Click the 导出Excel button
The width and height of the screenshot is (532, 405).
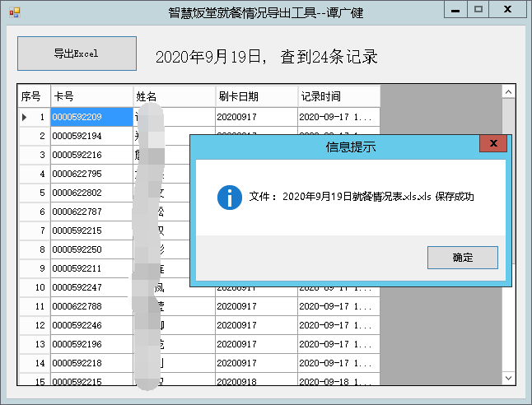tap(77, 54)
